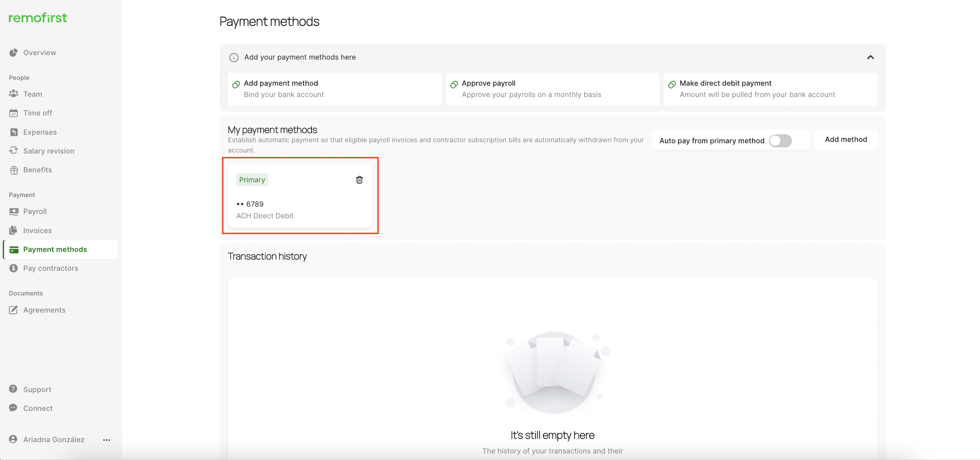The width and height of the screenshot is (980, 460).
Task: Select the Team people icon
Action: (14, 94)
